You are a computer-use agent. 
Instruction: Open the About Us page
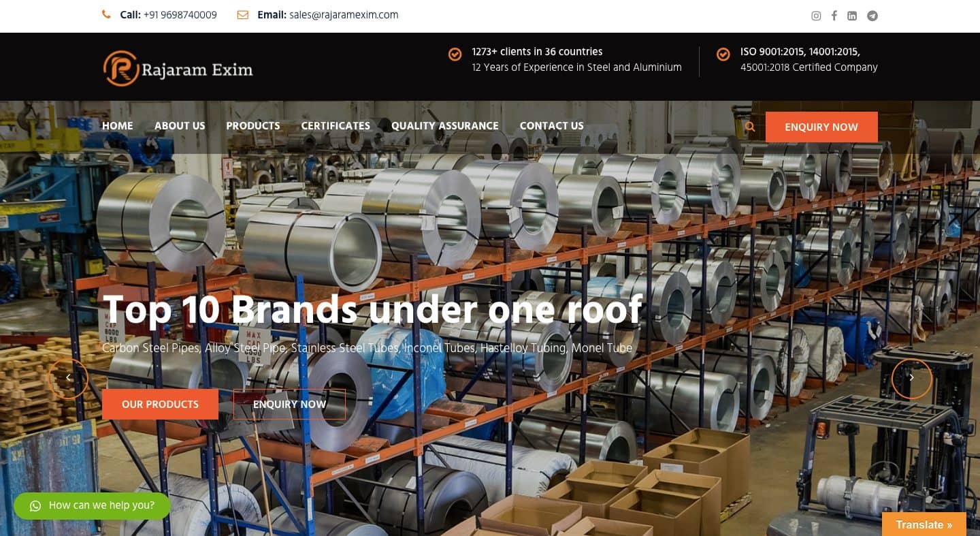pyautogui.click(x=180, y=125)
